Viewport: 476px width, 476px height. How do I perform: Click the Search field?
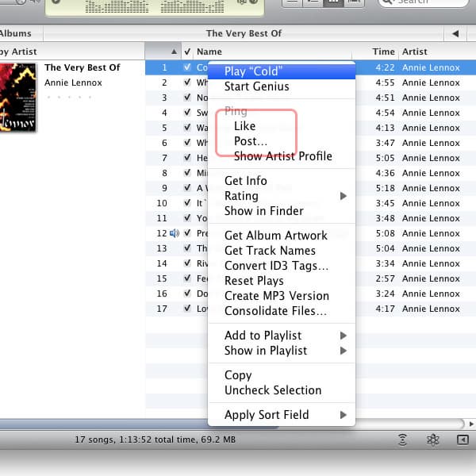[x=424, y=2]
